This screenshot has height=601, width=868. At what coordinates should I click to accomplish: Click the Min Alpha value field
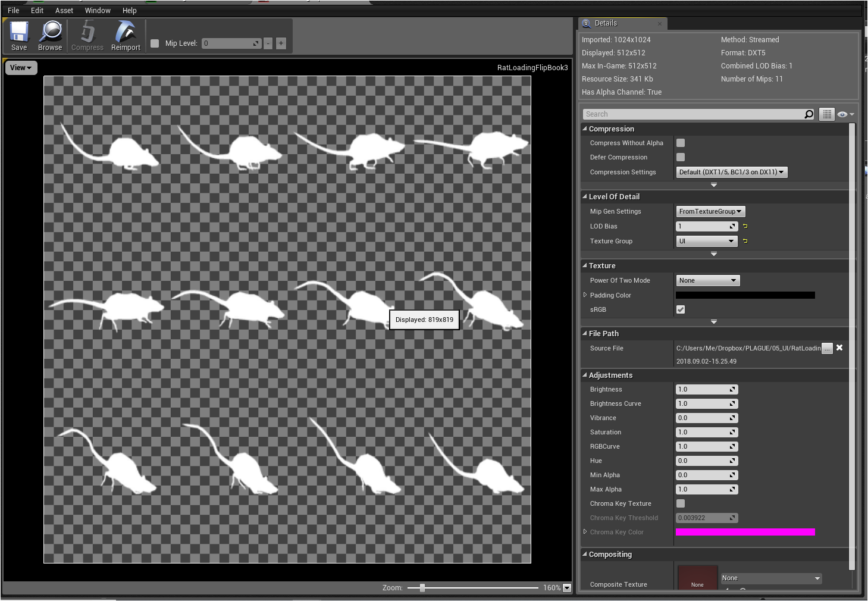(707, 475)
